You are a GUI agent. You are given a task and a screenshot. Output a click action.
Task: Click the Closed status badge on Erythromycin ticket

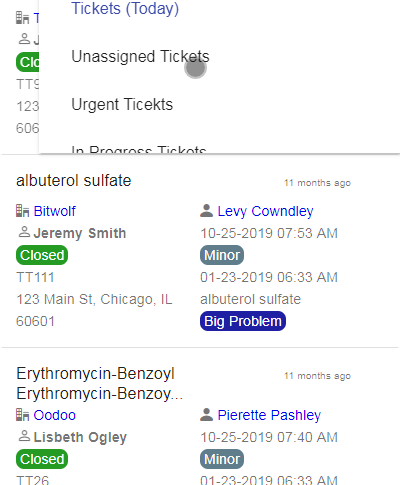(42, 459)
